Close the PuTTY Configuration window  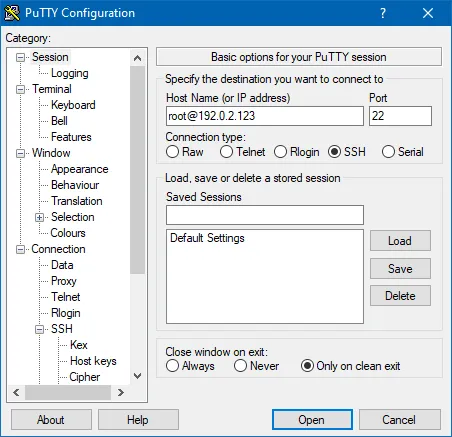click(x=428, y=13)
